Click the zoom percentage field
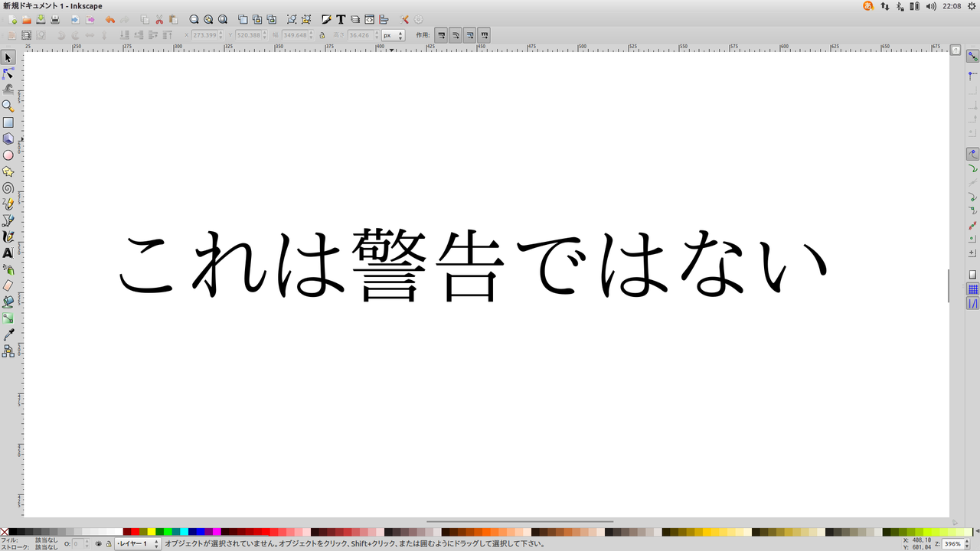 952,544
